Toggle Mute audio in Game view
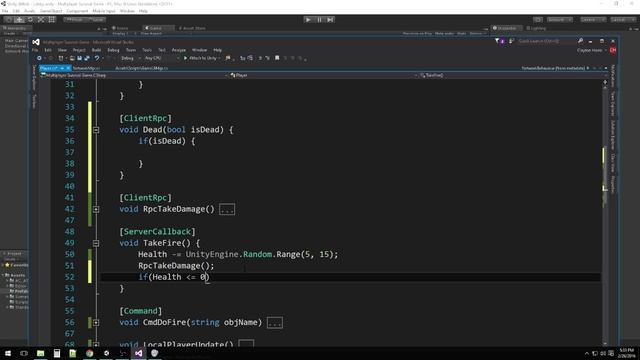 click(x=444, y=33)
